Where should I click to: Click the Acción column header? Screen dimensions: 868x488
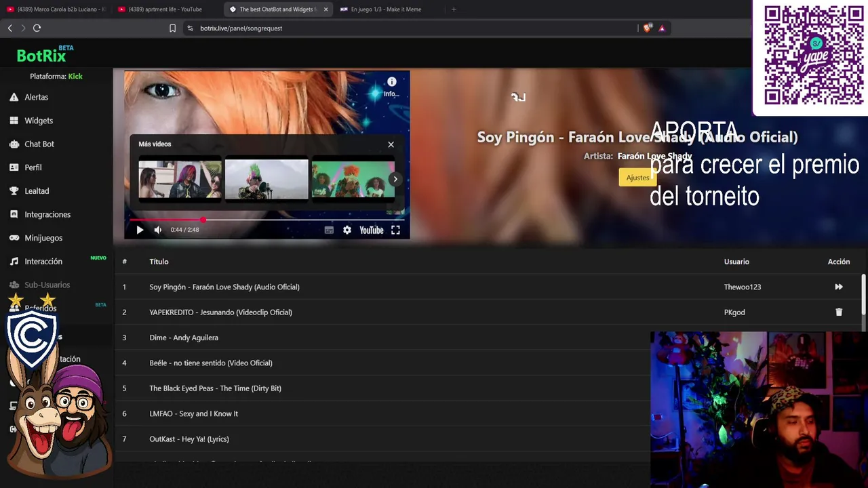click(x=839, y=262)
